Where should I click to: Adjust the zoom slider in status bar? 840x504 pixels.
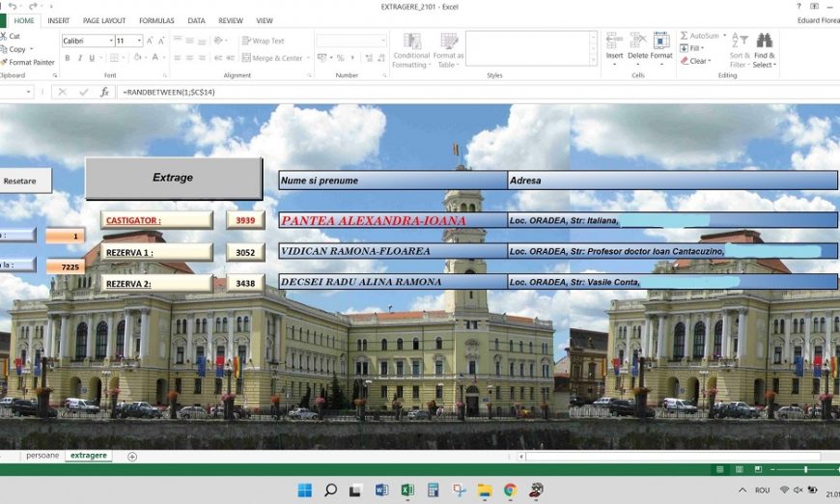(x=805, y=469)
